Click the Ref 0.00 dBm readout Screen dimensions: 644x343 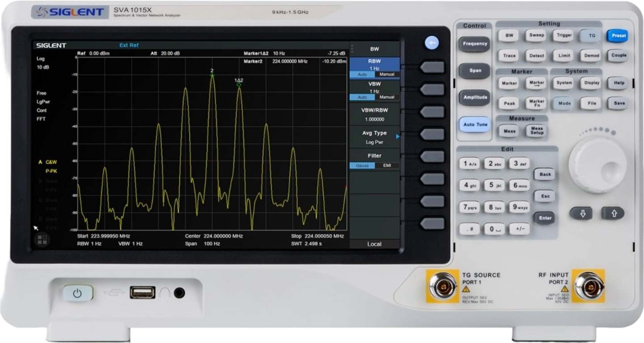(93, 53)
